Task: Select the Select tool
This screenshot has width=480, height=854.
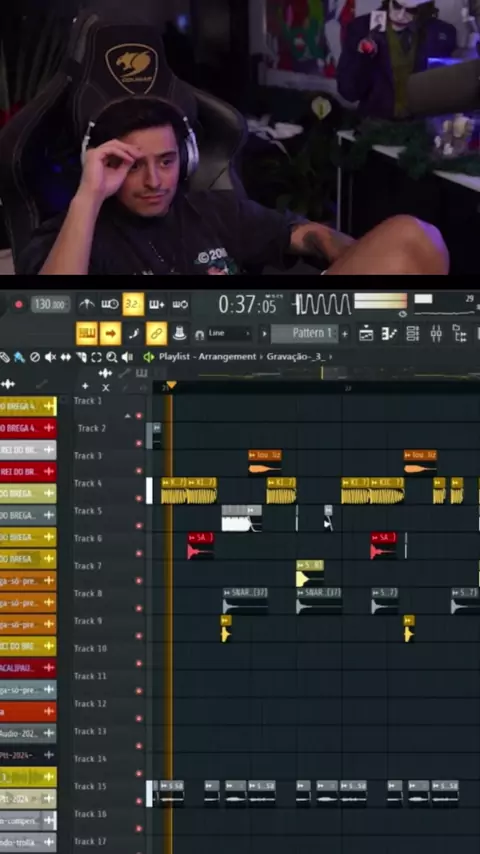Action: 96,357
